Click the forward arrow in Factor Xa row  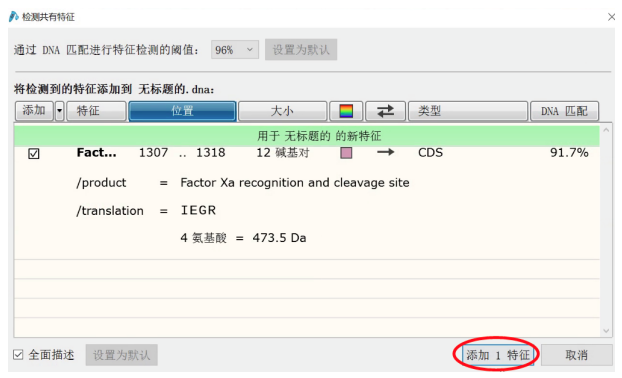pyautogui.click(x=385, y=152)
